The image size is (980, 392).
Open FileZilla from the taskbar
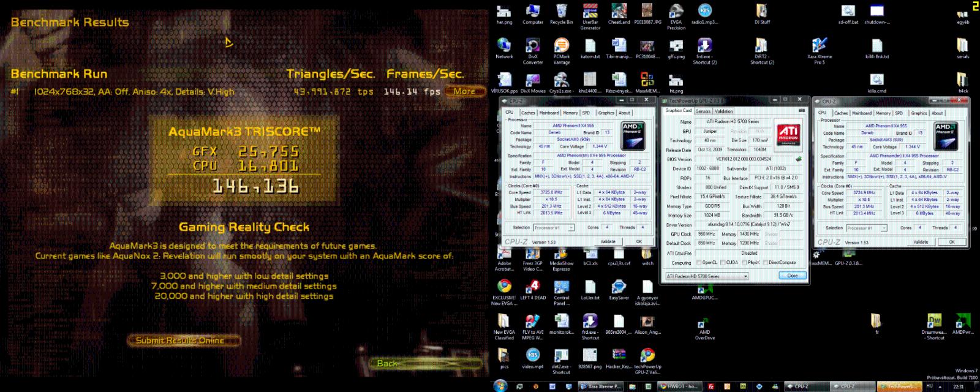pyautogui.click(x=710, y=386)
